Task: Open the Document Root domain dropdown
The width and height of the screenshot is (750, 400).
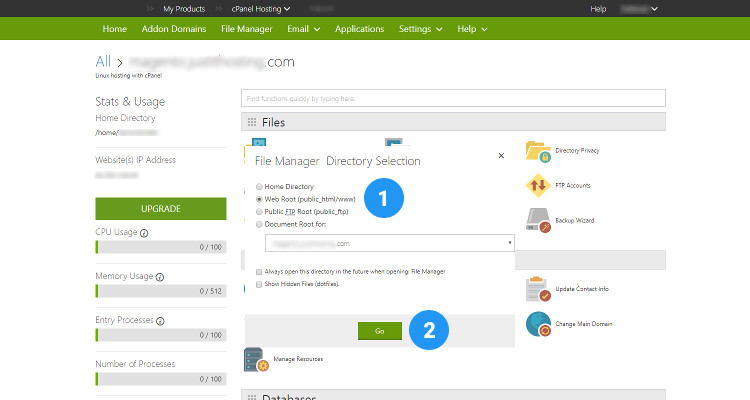Action: pos(390,244)
